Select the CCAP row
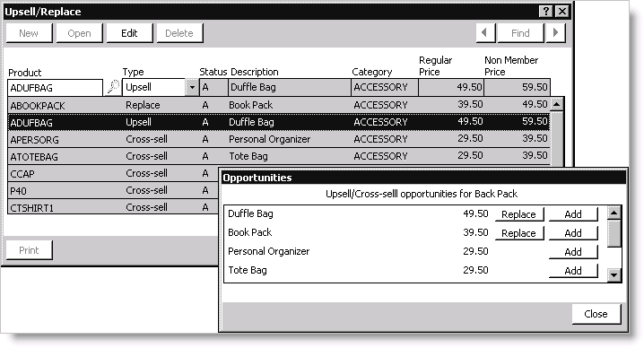 tap(113, 173)
